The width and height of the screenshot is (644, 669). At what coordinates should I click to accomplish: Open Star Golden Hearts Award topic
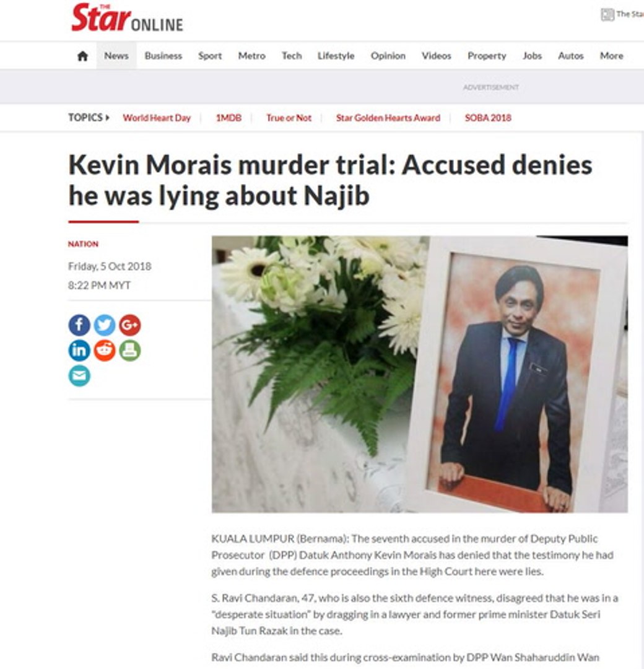pos(388,118)
